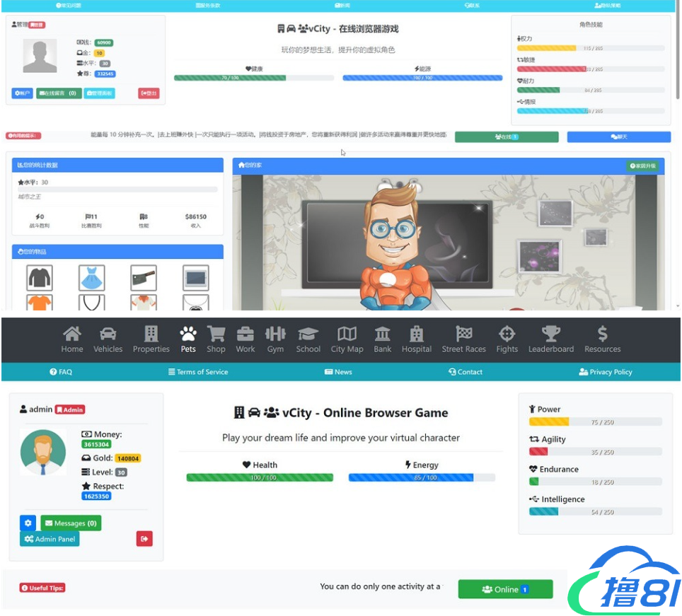This screenshot has height=616, width=682.
Task: Open the green Messages (0) button
Action: click(71, 523)
